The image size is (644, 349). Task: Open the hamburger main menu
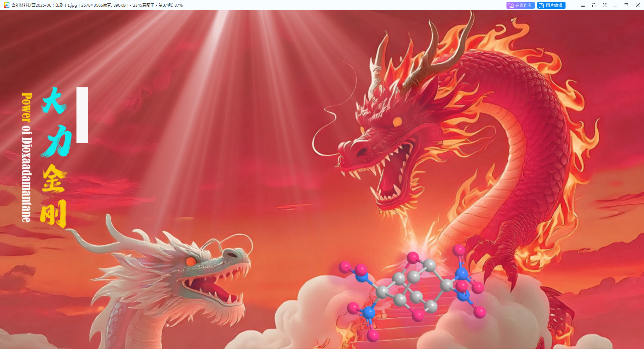click(583, 5)
